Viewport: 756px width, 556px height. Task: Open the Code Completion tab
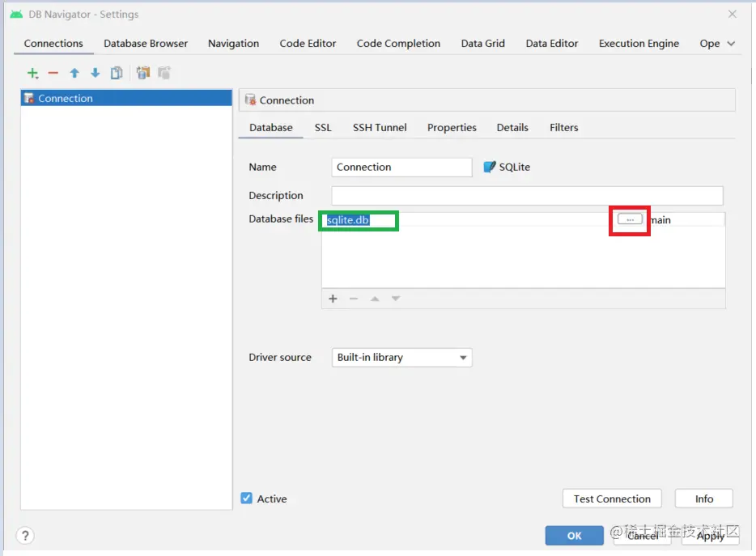(x=398, y=44)
